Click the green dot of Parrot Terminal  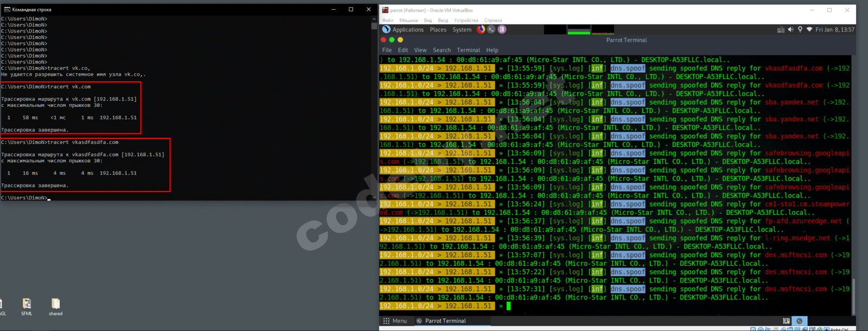click(x=392, y=40)
